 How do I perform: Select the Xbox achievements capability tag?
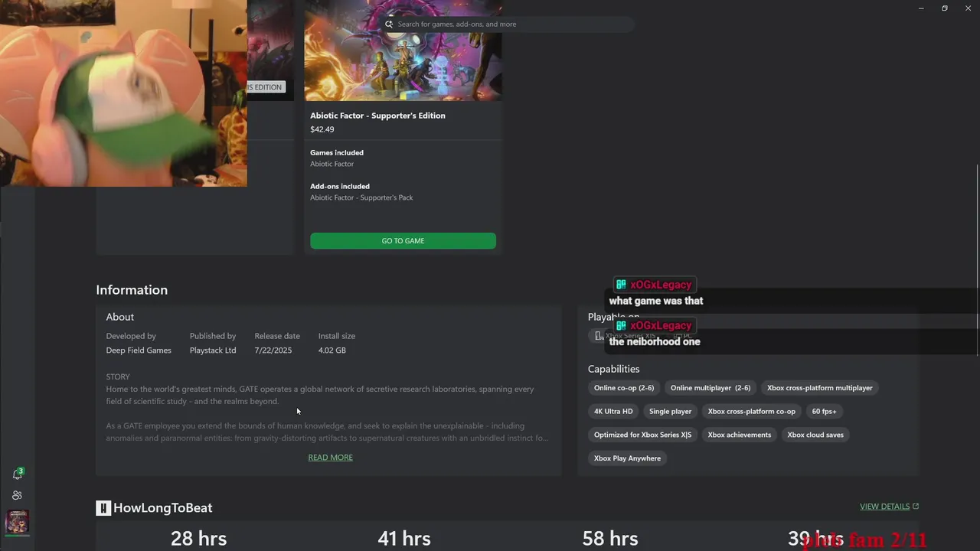739,435
